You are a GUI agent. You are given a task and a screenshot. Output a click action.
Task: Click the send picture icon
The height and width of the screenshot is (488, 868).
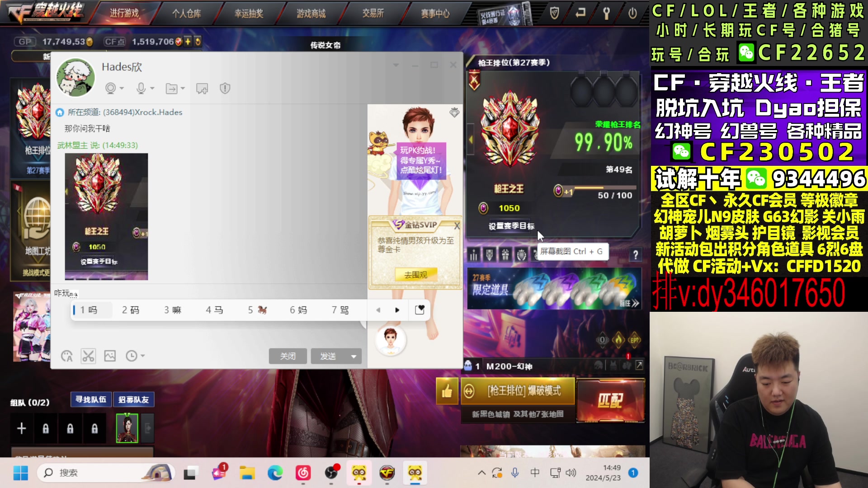tap(110, 356)
